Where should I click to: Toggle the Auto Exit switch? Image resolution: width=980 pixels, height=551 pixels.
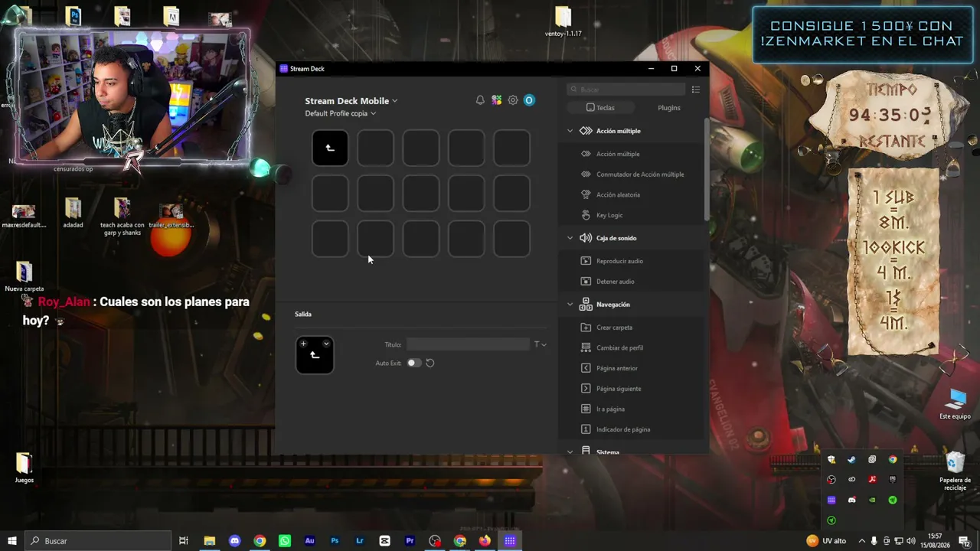click(413, 363)
